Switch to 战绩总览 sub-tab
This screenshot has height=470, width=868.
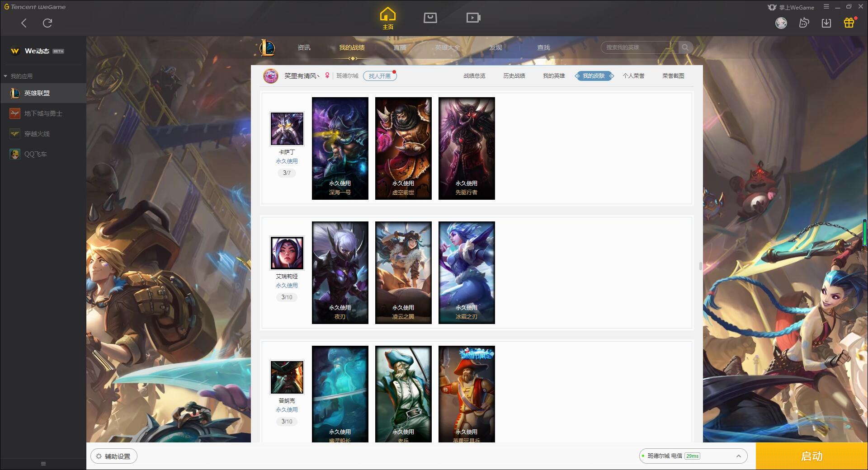474,76
